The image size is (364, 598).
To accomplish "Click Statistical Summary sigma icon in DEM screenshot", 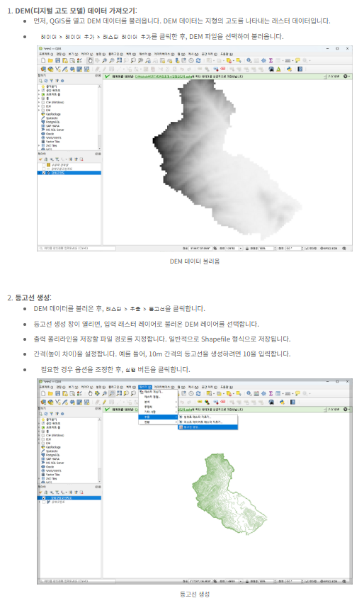I will tap(271, 61).
